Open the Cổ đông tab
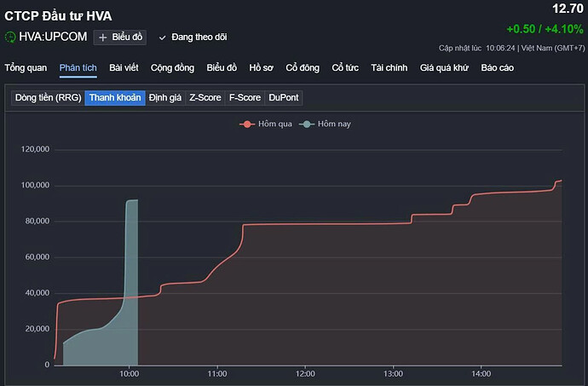588x386 pixels. (303, 67)
